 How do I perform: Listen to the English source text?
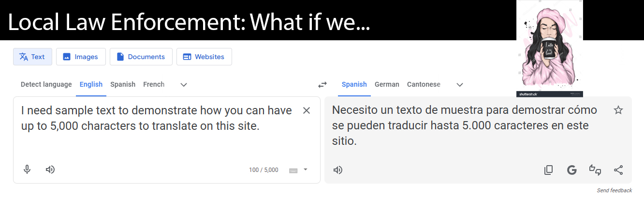tap(50, 170)
